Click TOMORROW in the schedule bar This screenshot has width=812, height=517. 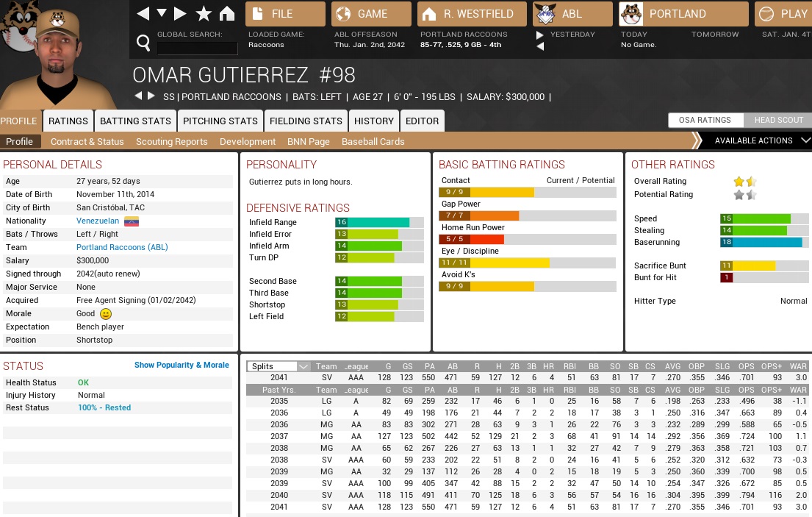tap(715, 34)
